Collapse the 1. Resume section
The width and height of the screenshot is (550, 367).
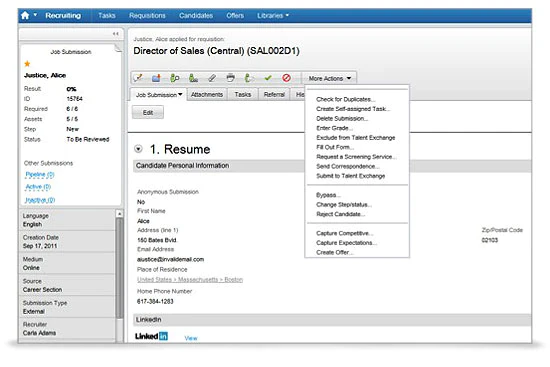139,149
